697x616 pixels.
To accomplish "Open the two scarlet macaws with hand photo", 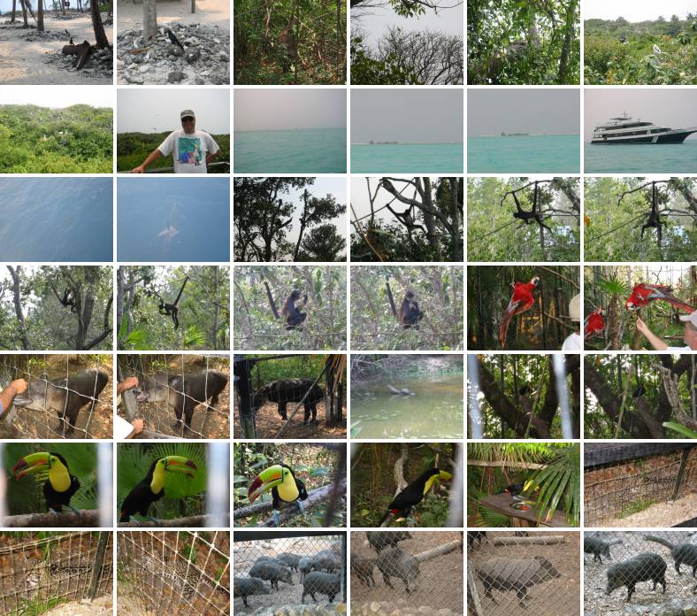I will point(640,308).
